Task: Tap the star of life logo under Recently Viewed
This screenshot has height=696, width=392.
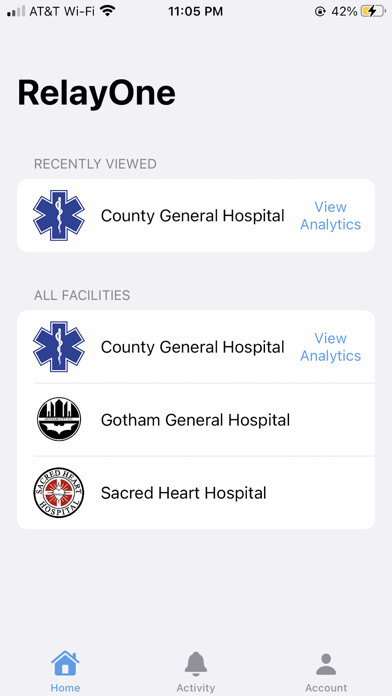Action: 59,215
